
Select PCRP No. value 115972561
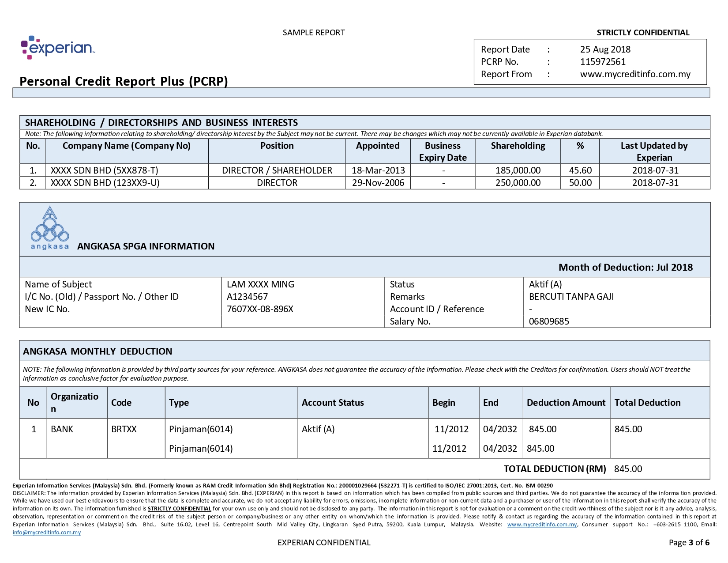coord(603,62)
